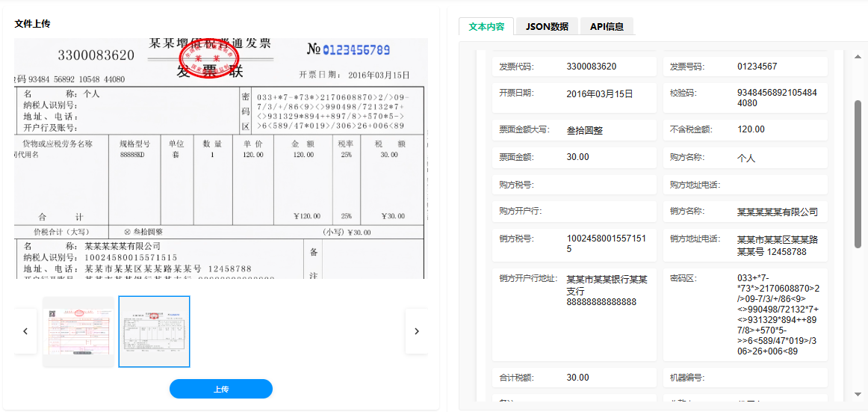
Task: Click 开票日期 value 2016年03月15日 in results
Action: pos(600,93)
